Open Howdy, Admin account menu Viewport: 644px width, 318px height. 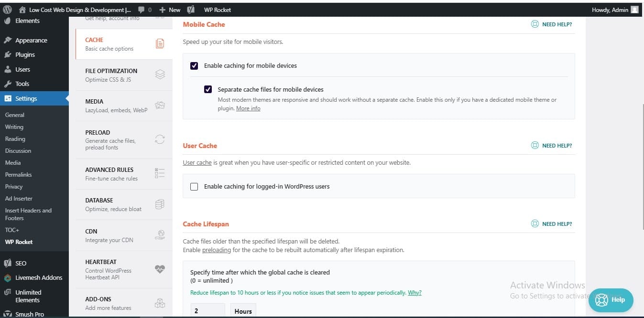(x=615, y=10)
